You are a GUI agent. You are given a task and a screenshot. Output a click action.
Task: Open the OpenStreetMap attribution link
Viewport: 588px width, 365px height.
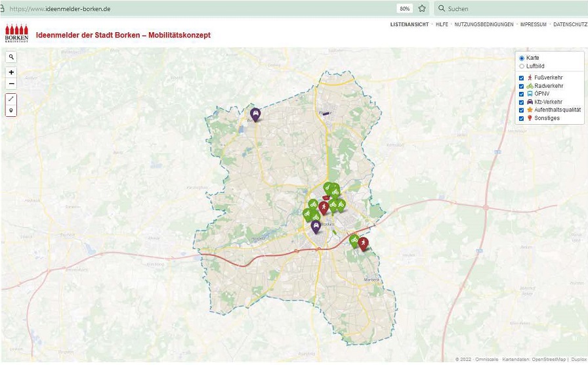tap(548, 360)
